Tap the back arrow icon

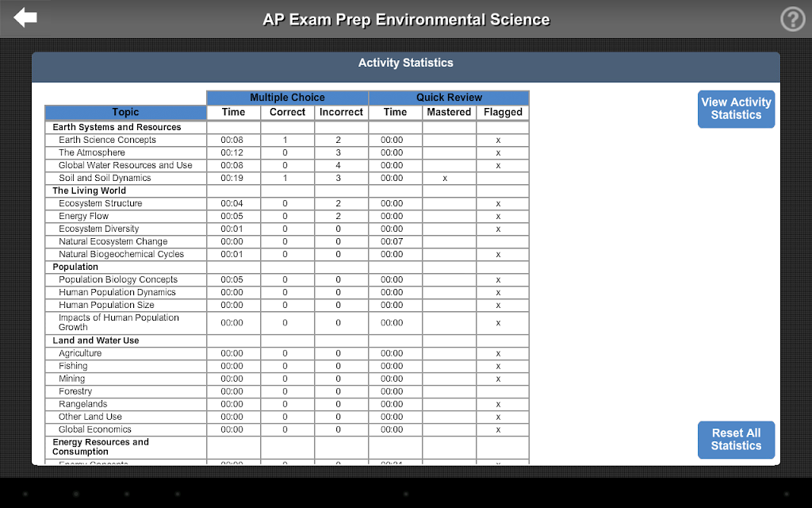(x=25, y=17)
